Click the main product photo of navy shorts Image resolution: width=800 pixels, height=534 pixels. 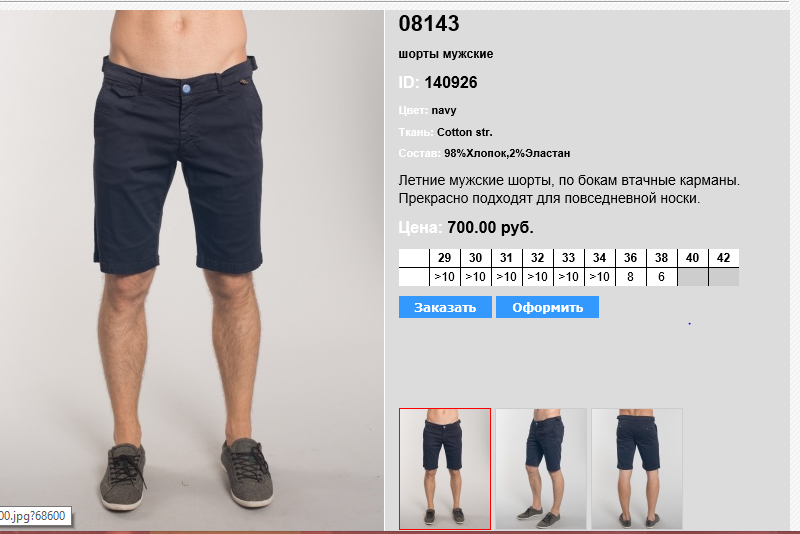(x=191, y=270)
